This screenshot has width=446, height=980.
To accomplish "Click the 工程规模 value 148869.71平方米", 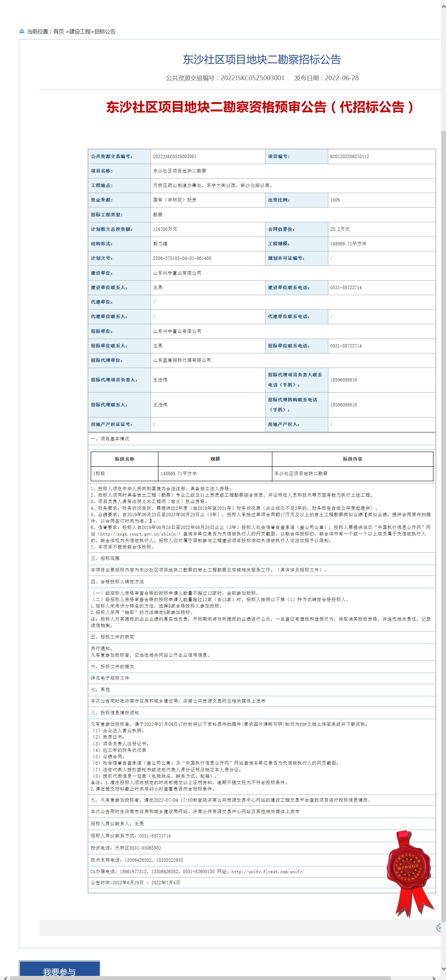I will coord(348,244).
